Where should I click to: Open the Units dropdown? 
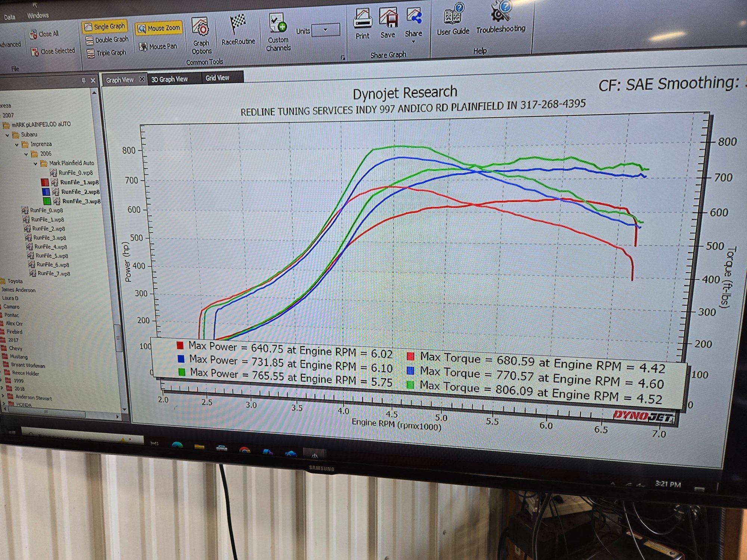click(x=325, y=30)
